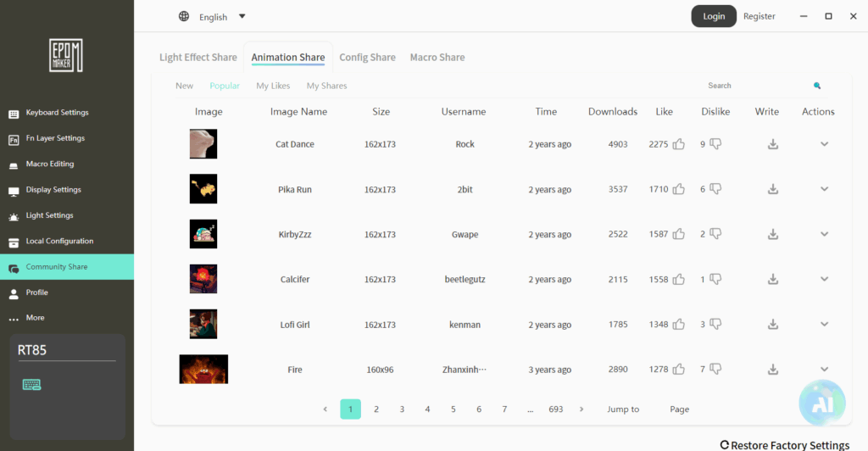Switch to the Light Effect Share tab

pyautogui.click(x=198, y=58)
